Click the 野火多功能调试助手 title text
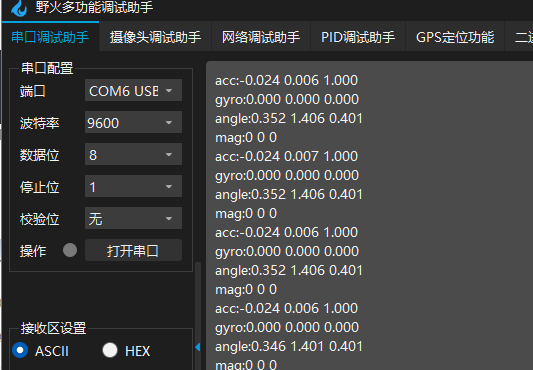The width and height of the screenshot is (533, 370). [94, 7]
